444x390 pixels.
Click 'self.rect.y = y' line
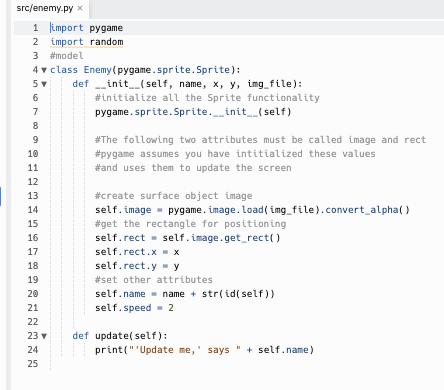point(137,266)
